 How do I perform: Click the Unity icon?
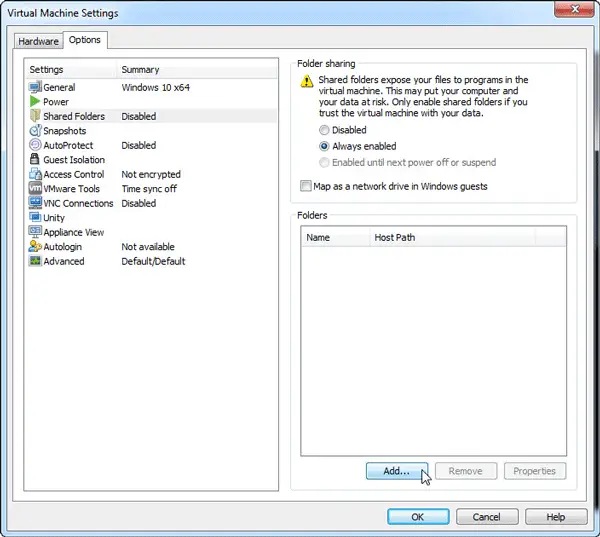pyautogui.click(x=35, y=217)
